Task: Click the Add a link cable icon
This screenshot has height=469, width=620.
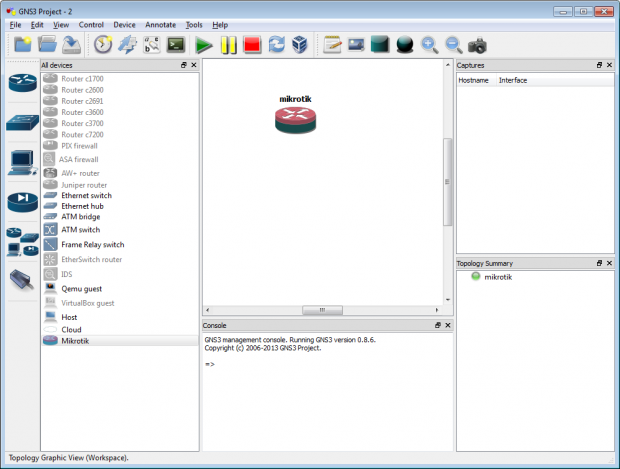Action: [x=22, y=280]
